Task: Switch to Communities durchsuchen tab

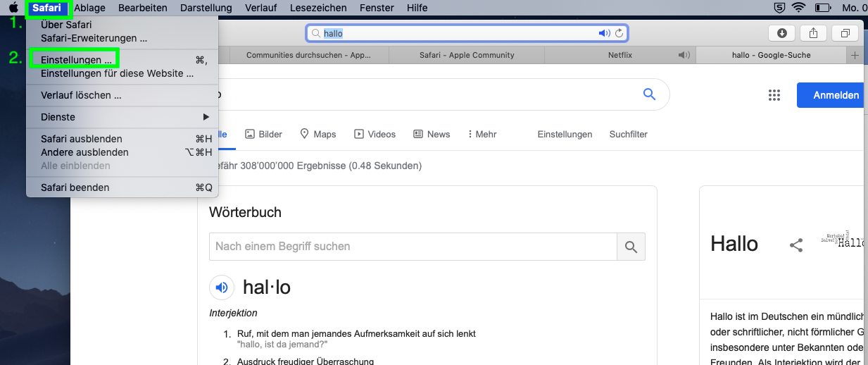Action: click(308, 55)
